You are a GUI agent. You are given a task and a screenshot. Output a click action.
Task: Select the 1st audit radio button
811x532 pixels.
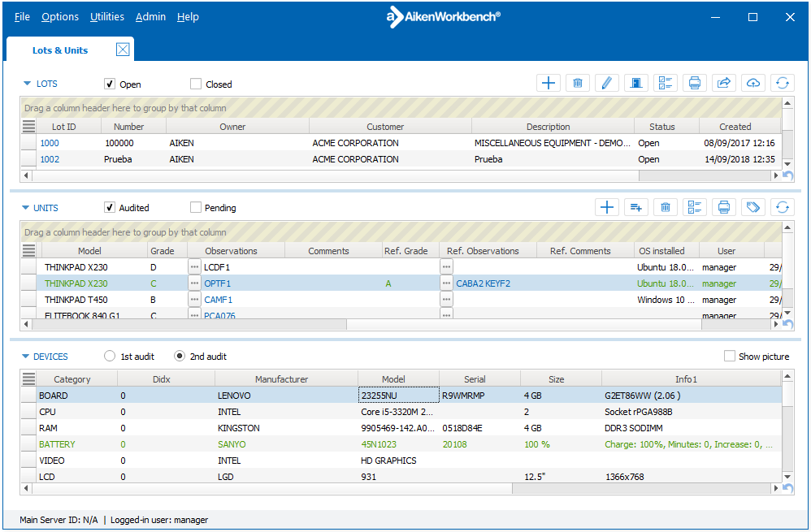pos(110,357)
